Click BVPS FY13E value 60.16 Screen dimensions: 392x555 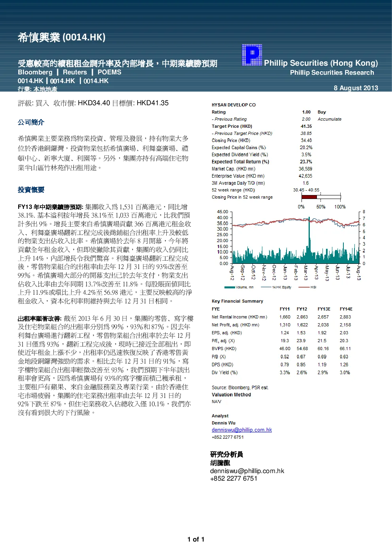[x=323, y=349]
